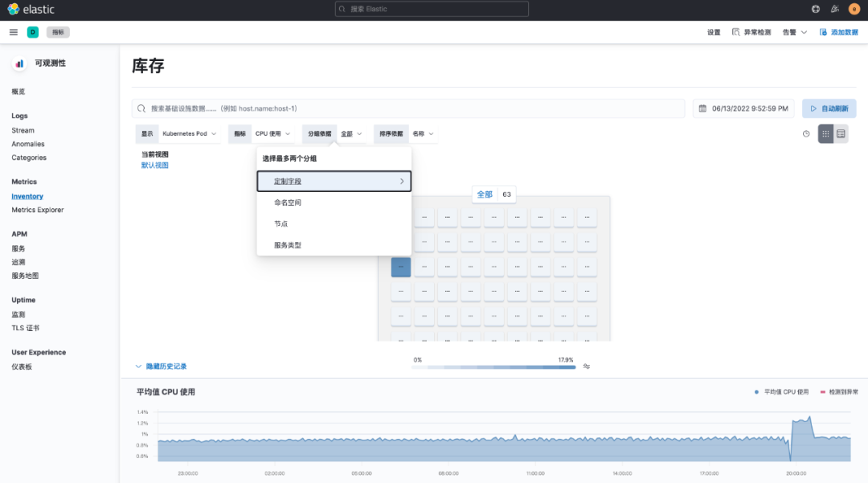Open the CPU usage metric dropdown
The width and height of the screenshot is (868, 483).
(272, 134)
